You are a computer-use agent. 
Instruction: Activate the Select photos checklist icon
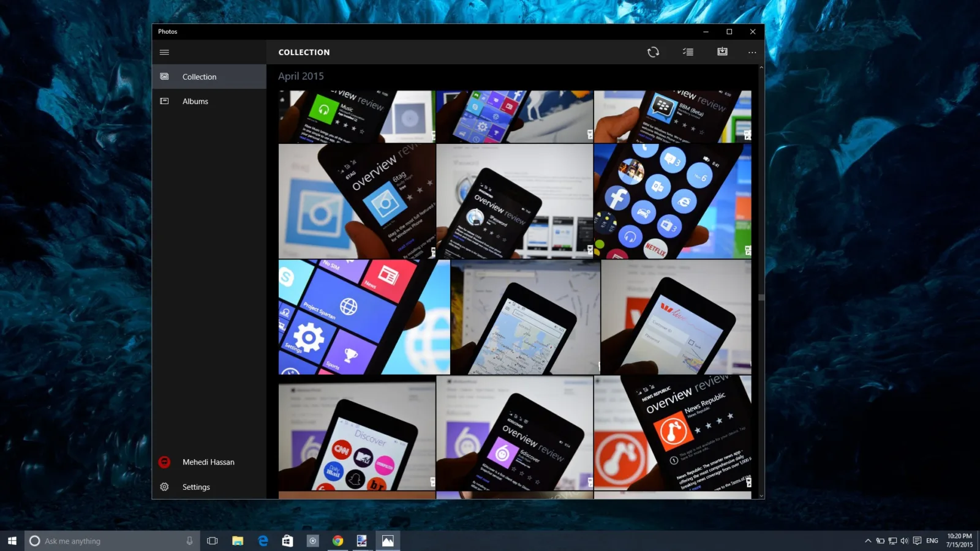click(x=688, y=52)
